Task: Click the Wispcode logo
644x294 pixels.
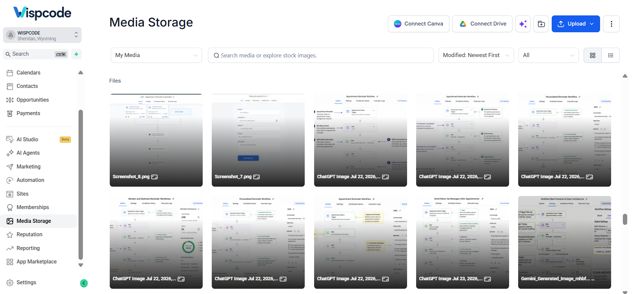Action: pyautogui.click(x=42, y=13)
